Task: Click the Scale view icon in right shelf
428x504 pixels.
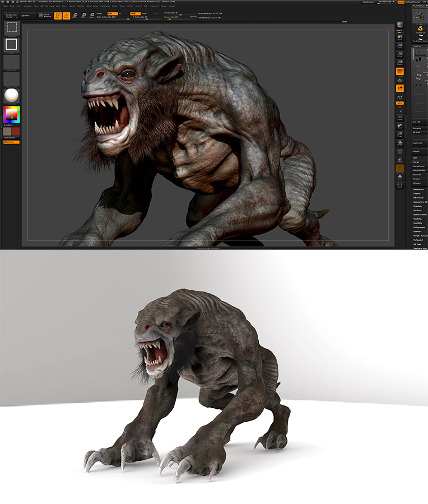Action: (x=399, y=134)
